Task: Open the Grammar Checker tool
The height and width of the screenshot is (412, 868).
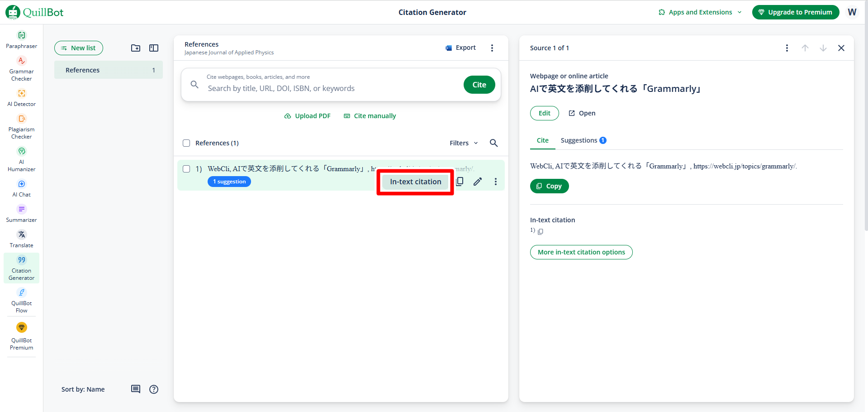Action: click(x=21, y=69)
